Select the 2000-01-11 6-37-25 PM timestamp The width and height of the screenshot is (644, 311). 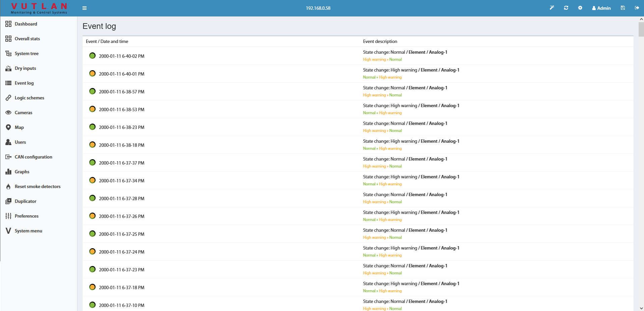coord(121,234)
